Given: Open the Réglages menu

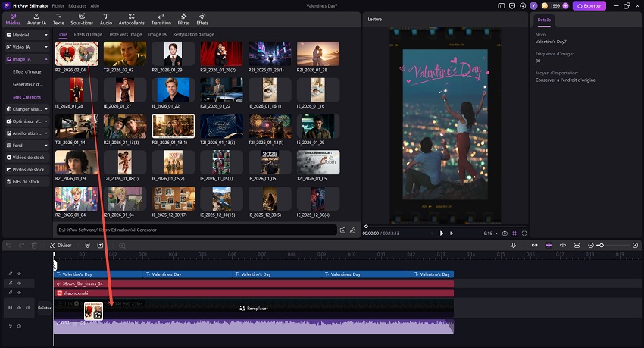Looking at the screenshot, I should pyautogui.click(x=78, y=5).
